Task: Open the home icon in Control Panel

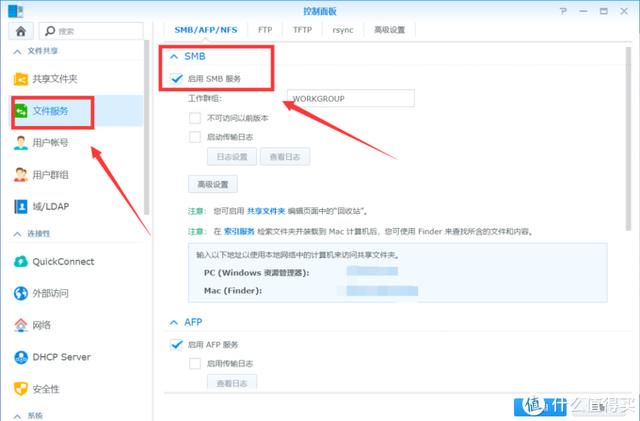Action: click(x=20, y=31)
